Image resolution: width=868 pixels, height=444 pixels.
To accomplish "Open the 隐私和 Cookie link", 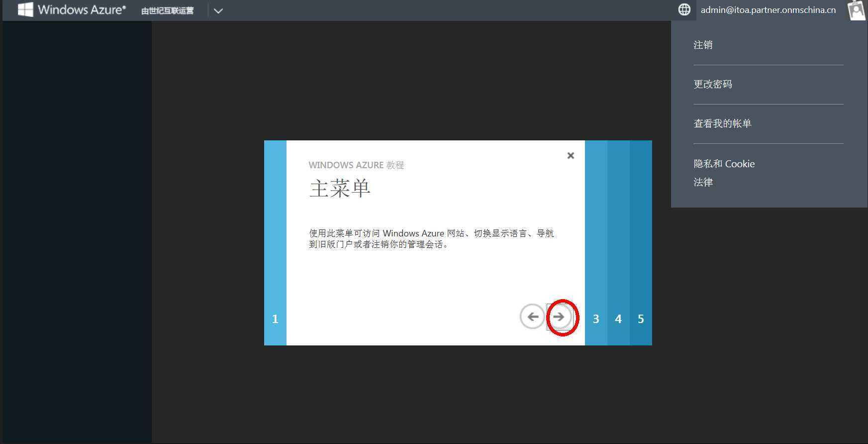I will tap(724, 164).
